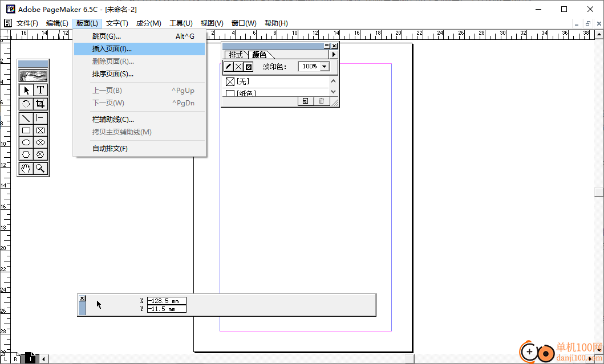Select the Ellipse Frame tool
The width and height of the screenshot is (604, 364).
tap(40, 142)
